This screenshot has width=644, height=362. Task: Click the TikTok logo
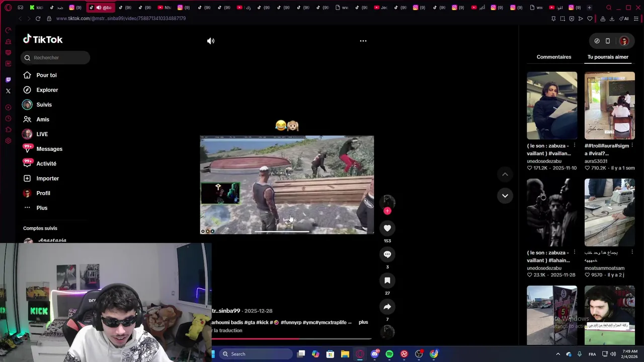pyautogui.click(x=43, y=39)
